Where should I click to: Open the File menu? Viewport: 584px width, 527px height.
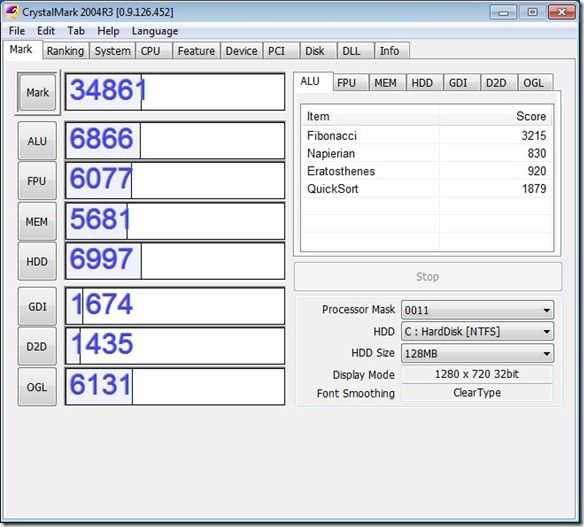click(x=17, y=31)
